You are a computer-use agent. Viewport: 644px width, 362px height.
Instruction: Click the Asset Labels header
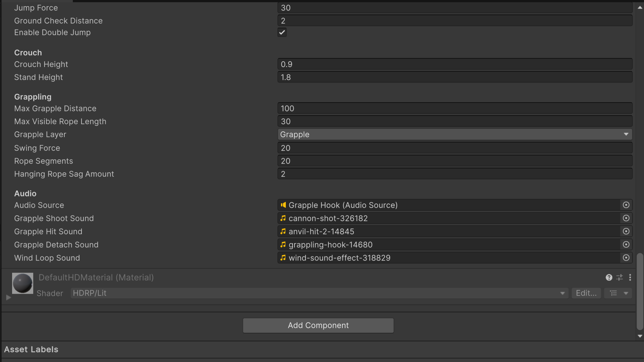pyautogui.click(x=31, y=350)
